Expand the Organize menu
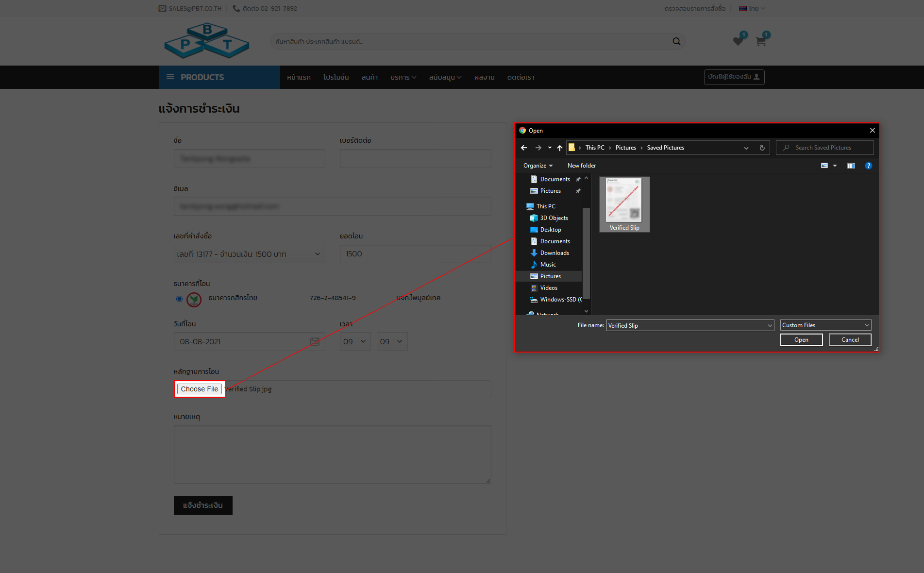 point(538,166)
